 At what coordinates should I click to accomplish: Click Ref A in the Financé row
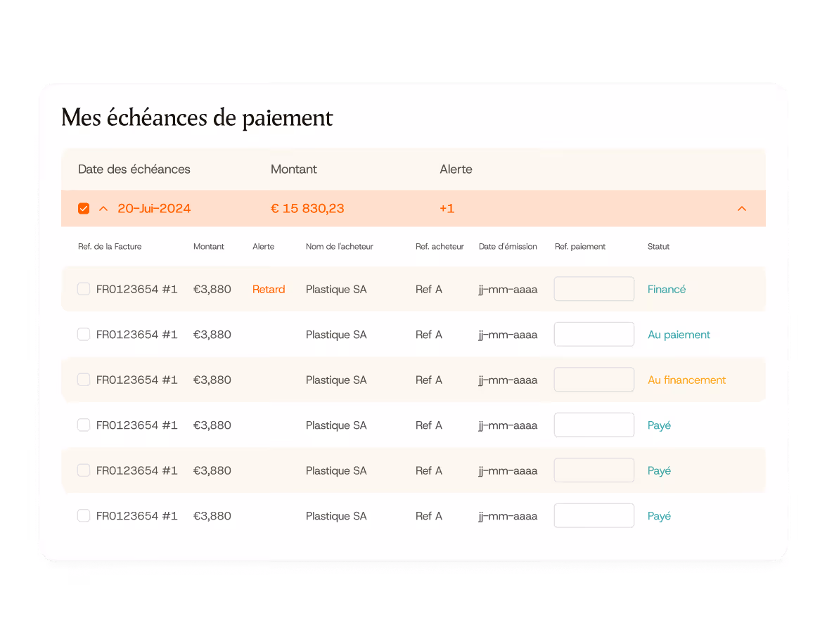(428, 289)
